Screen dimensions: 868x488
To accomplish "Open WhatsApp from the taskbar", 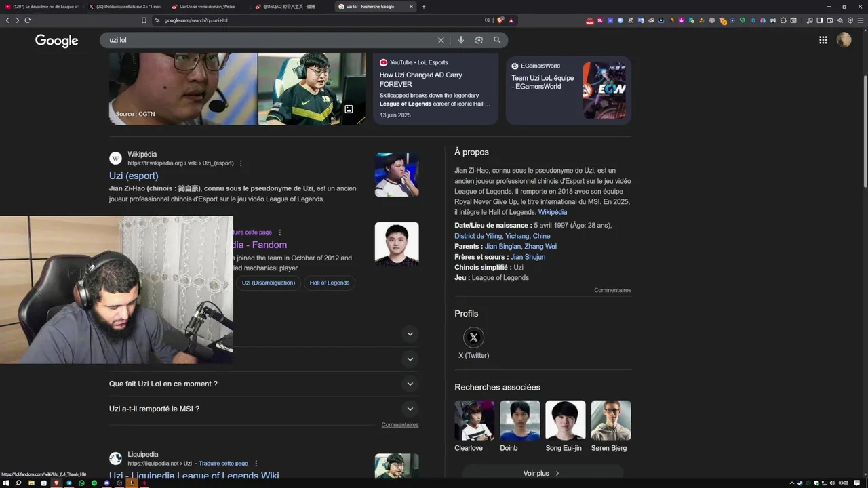I will [x=81, y=483].
